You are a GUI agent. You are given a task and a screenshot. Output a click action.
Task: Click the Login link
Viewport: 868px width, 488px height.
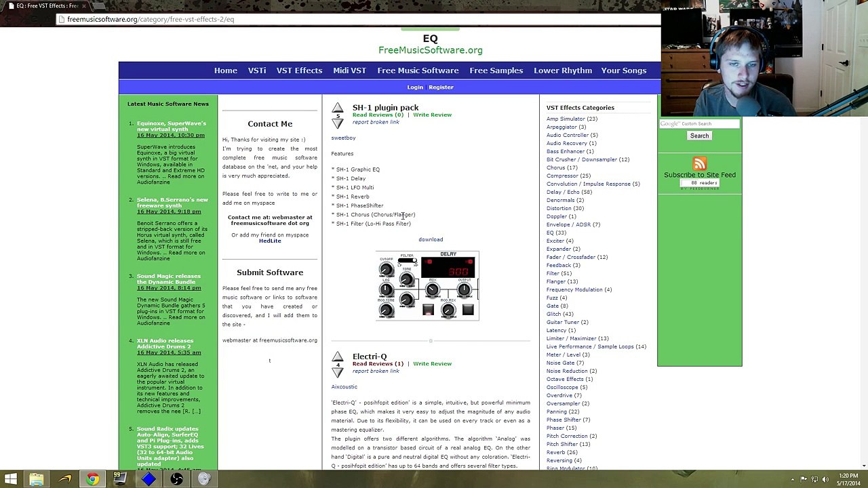tap(415, 87)
